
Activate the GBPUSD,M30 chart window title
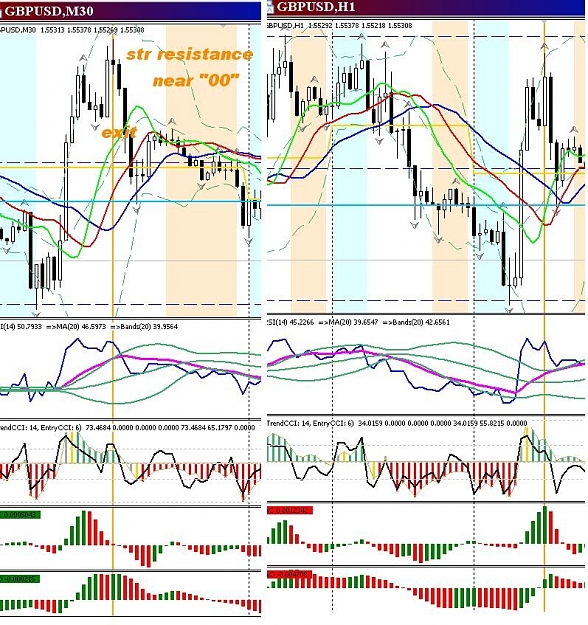tap(49, 11)
